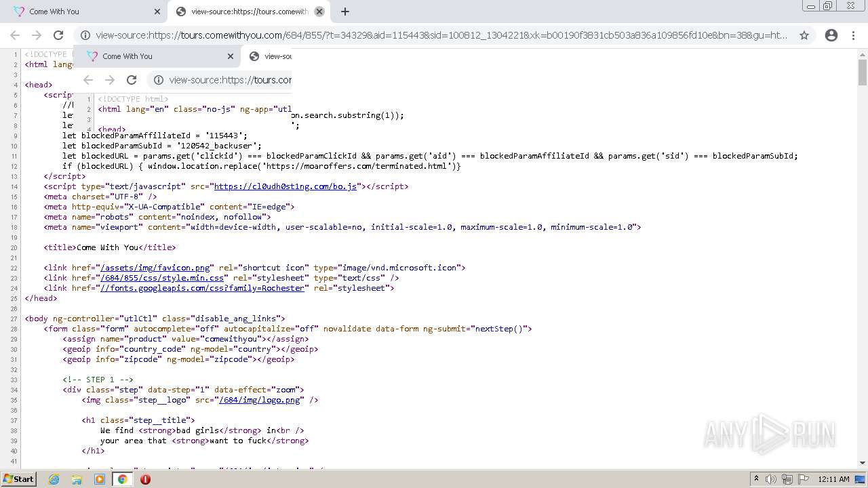Screen dimensions: 868x488
Task: Close the Come With You tab
Action: pyautogui.click(x=157, y=12)
